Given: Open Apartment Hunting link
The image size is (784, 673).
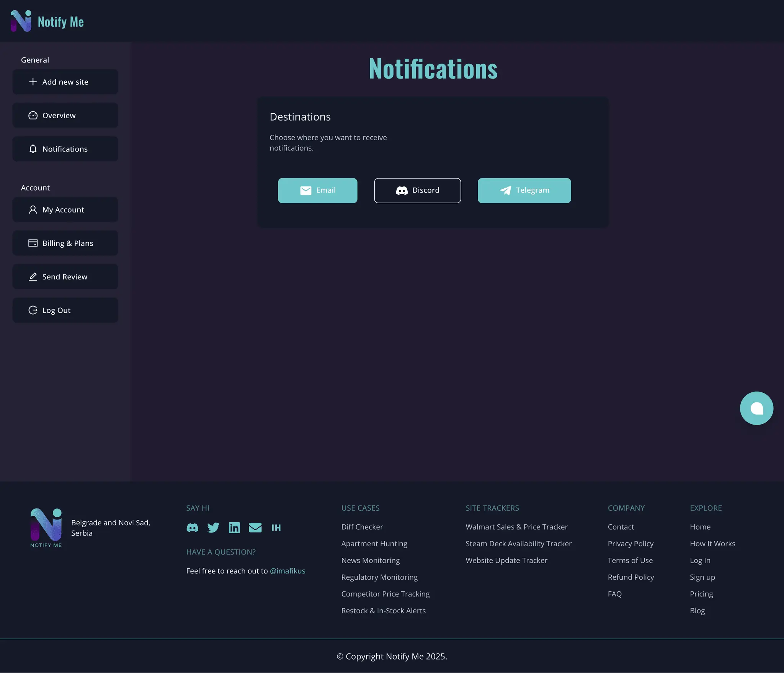Looking at the screenshot, I should (374, 544).
